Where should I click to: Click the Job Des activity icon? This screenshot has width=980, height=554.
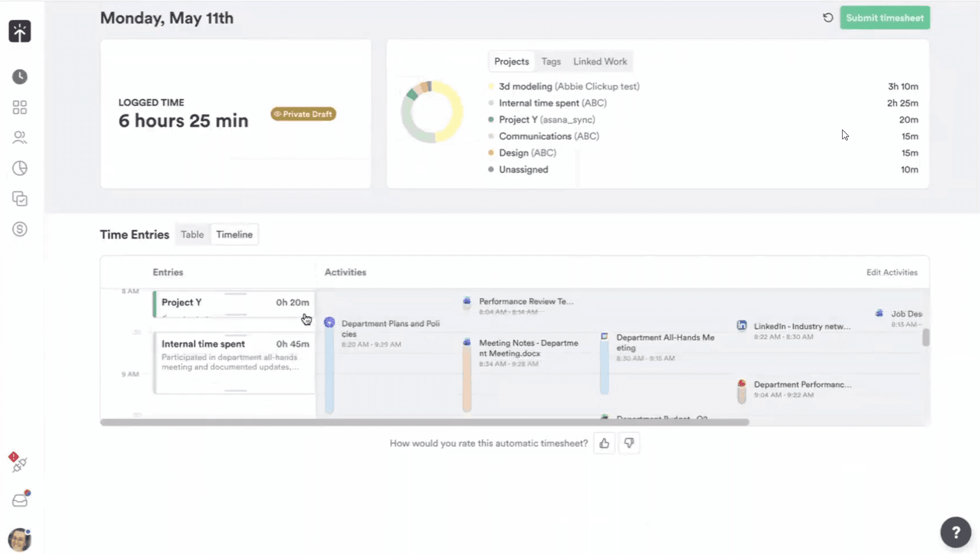click(x=879, y=313)
